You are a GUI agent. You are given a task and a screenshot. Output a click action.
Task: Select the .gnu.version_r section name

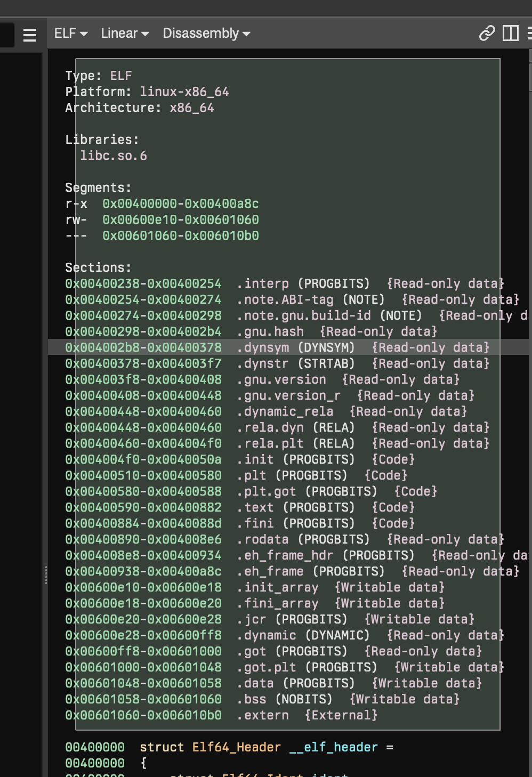(289, 395)
